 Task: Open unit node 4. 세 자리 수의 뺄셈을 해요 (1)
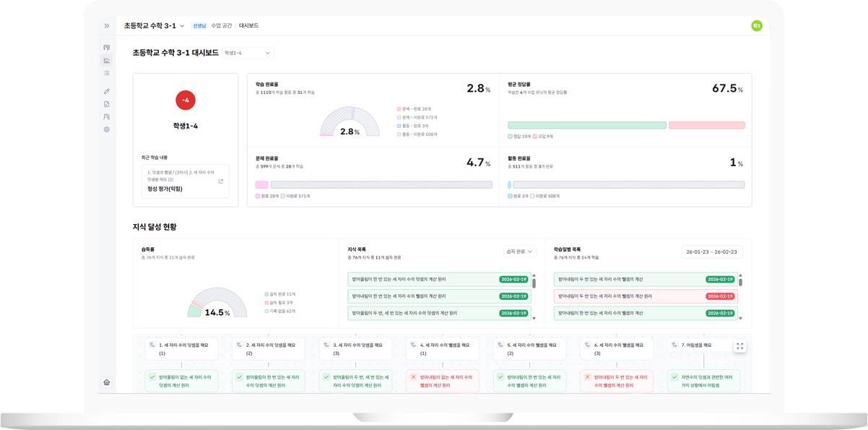(442, 349)
